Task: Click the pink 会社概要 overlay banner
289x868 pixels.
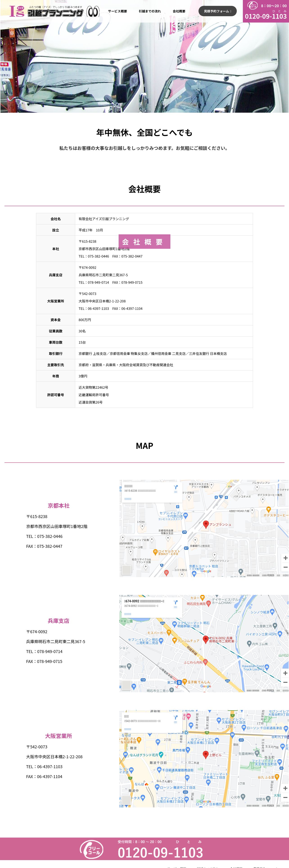Action: point(144,242)
